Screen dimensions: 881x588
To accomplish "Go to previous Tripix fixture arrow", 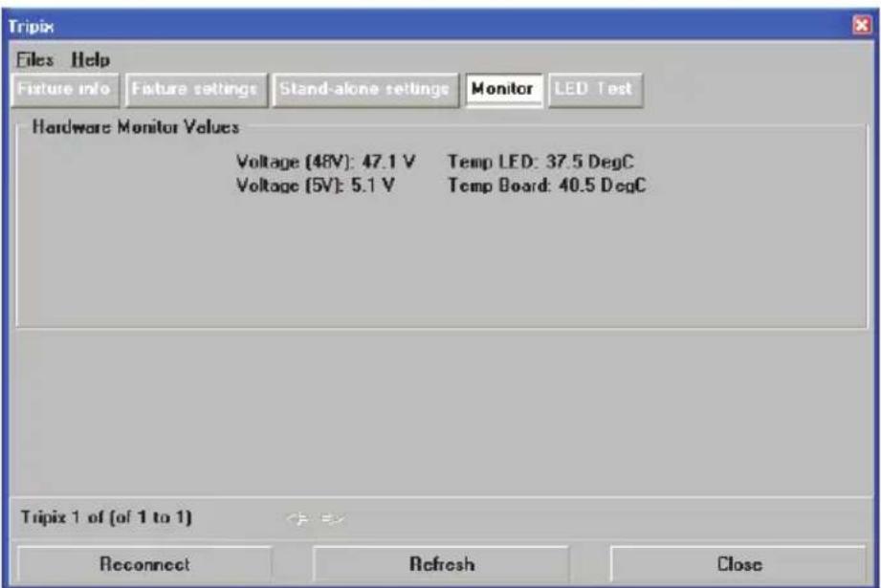I will [x=297, y=519].
